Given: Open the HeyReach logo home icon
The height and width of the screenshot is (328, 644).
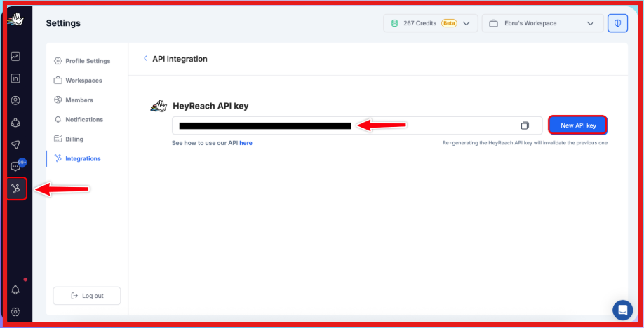Looking at the screenshot, I should pyautogui.click(x=15, y=20).
